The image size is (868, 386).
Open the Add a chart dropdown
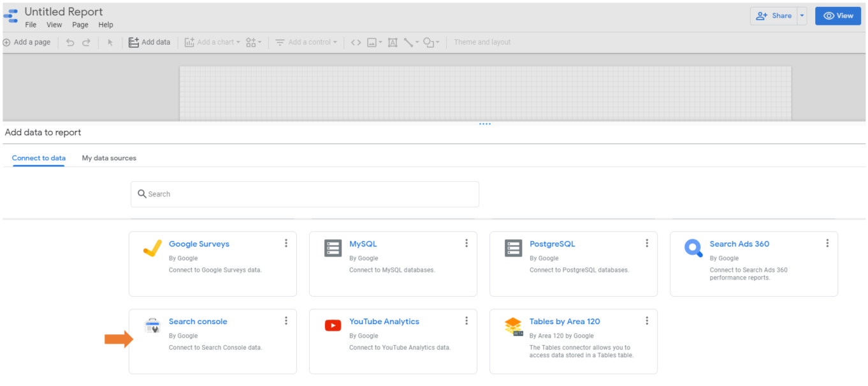pos(213,43)
